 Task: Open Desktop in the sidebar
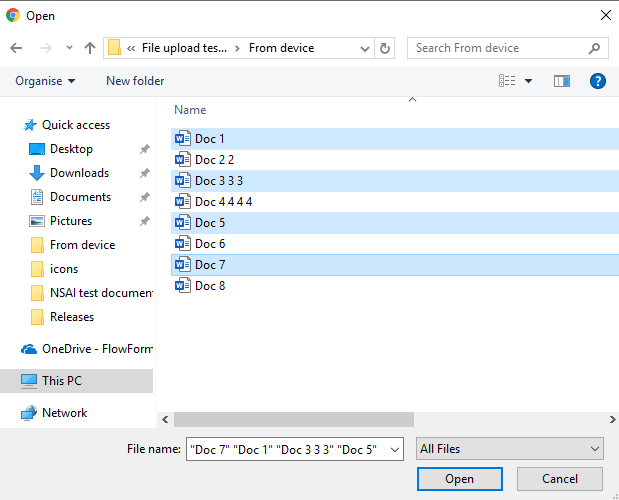pos(71,149)
